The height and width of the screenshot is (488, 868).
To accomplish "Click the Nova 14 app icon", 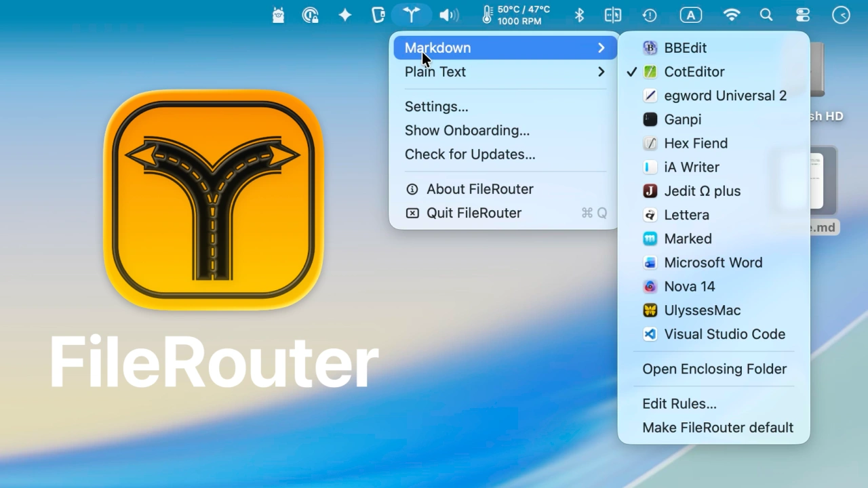I will 650,287.
